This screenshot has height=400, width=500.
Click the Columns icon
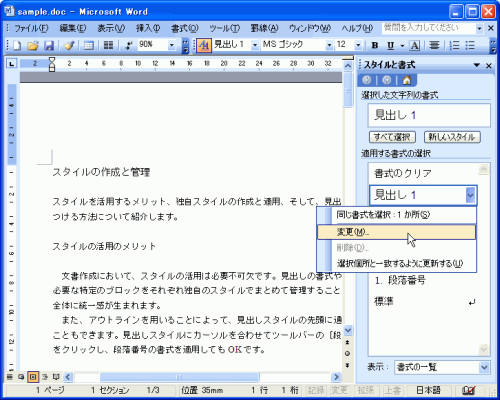(x=108, y=45)
